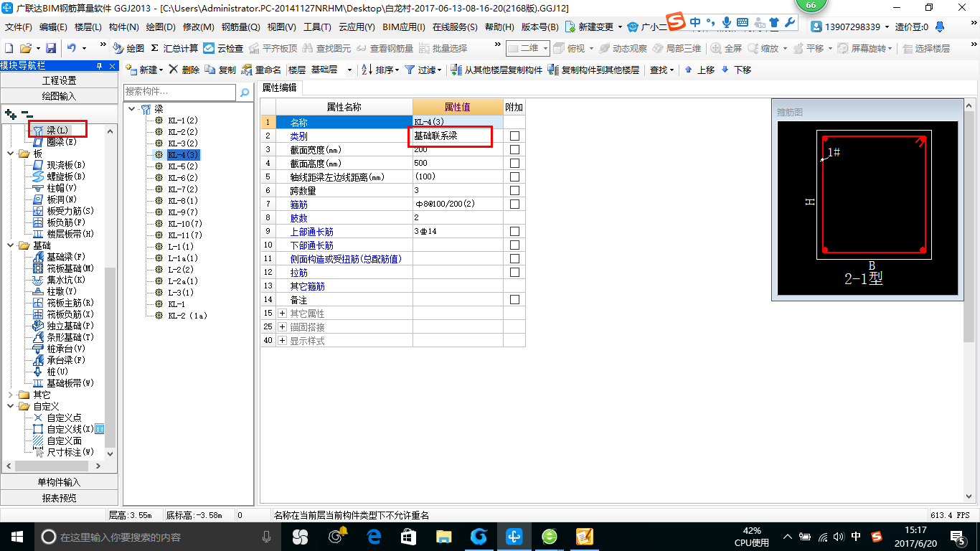Tick 附加 checkbox for 箍筋 row
This screenshot has height=551, width=980.
[x=514, y=204]
